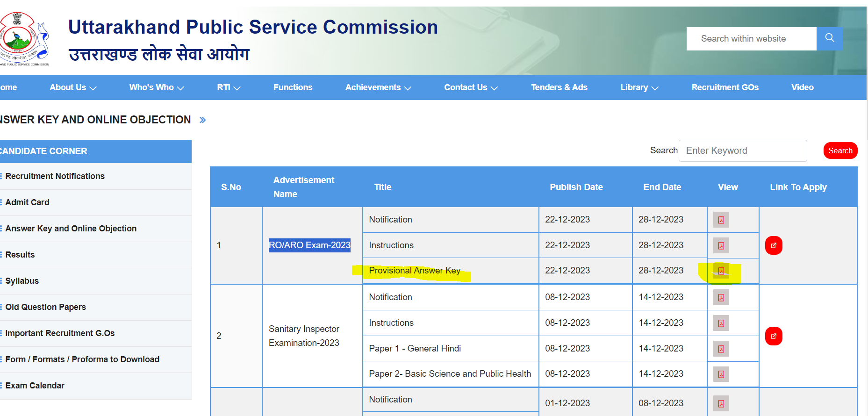Open PDF for RO/ARO Instructions row

point(721,245)
